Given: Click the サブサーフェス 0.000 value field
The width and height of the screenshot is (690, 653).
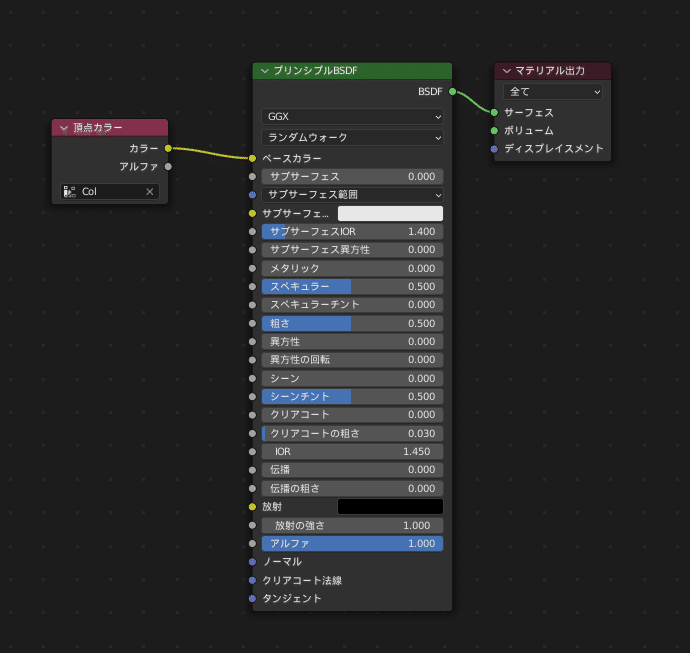Looking at the screenshot, I should click(x=352, y=176).
